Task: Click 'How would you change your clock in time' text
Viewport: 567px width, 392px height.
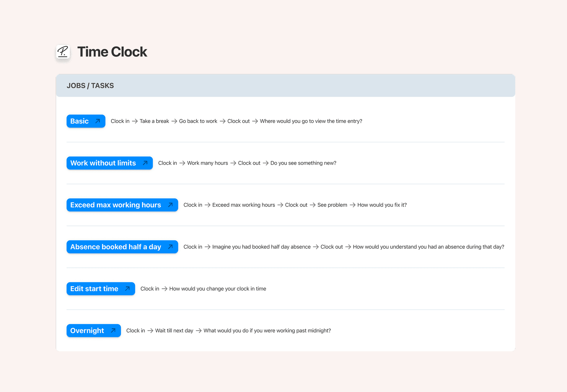Action: coord(218,289)
